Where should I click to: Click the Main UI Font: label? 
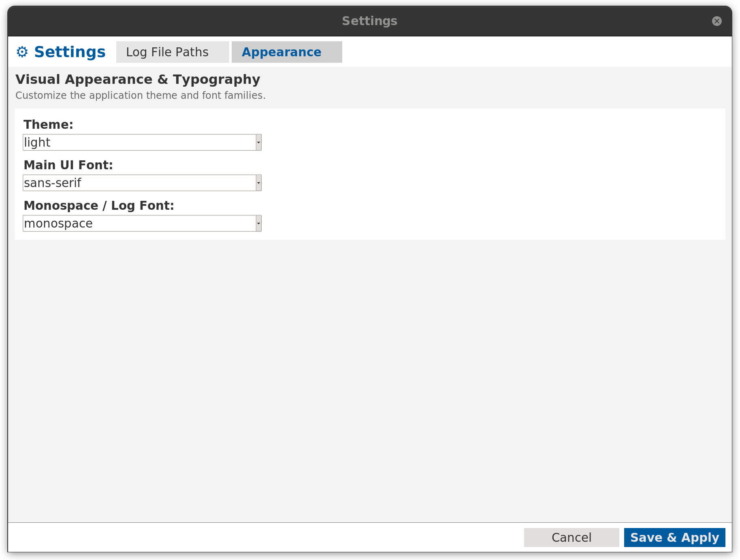click(x=68, y=165)
